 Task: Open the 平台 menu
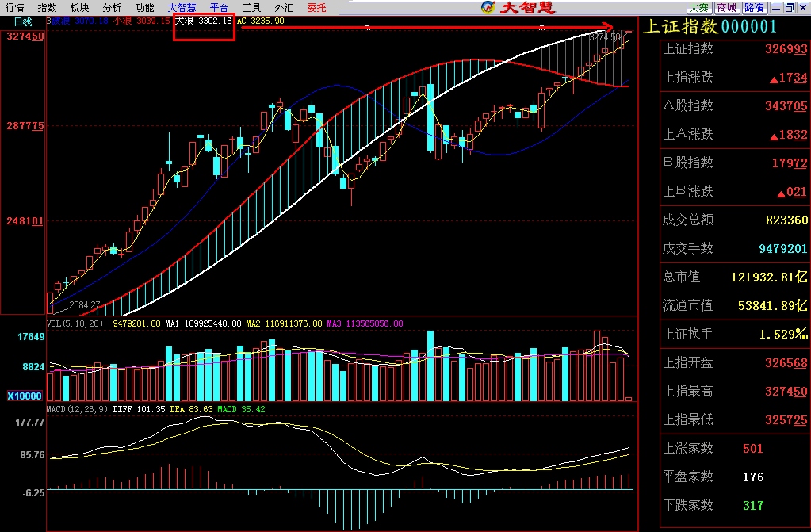(219, 7)
